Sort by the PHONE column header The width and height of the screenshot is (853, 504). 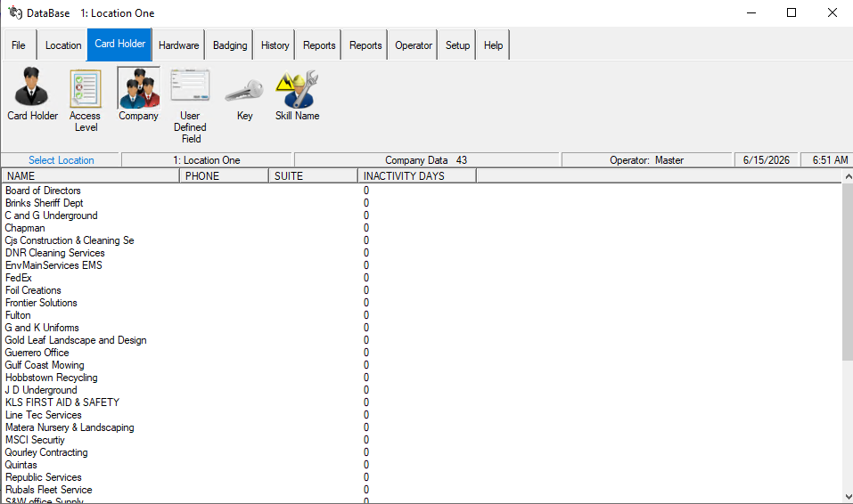[x=224, y=175]
